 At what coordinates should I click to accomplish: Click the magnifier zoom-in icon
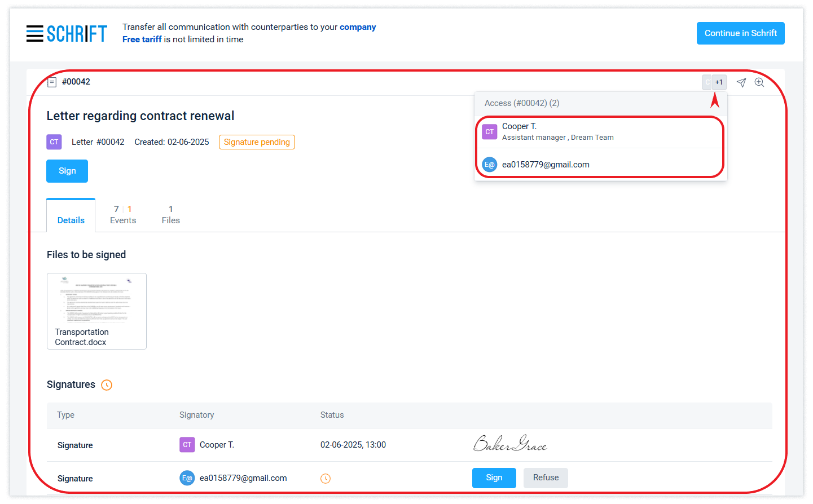coord(759,82)
